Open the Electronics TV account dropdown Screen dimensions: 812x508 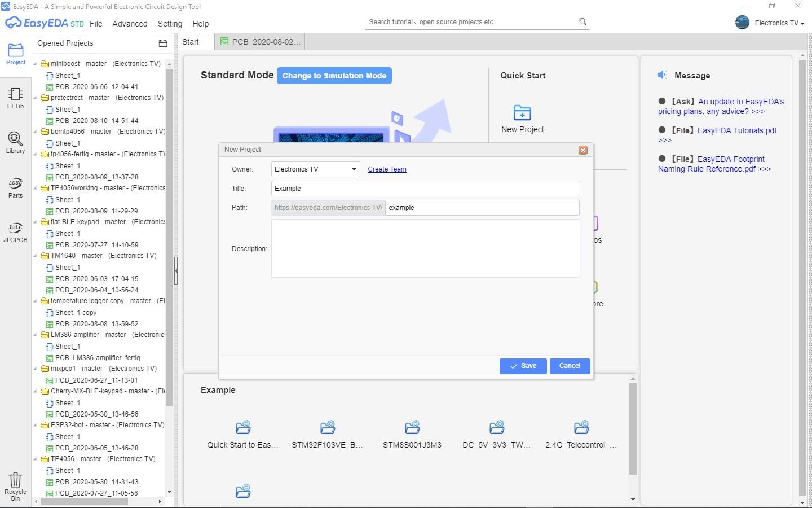[x=779, y=23]
